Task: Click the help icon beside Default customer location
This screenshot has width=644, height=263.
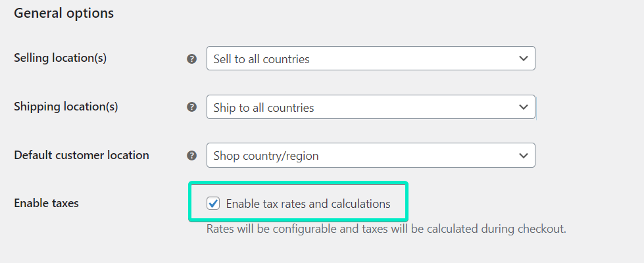Action: pos(191,156)
